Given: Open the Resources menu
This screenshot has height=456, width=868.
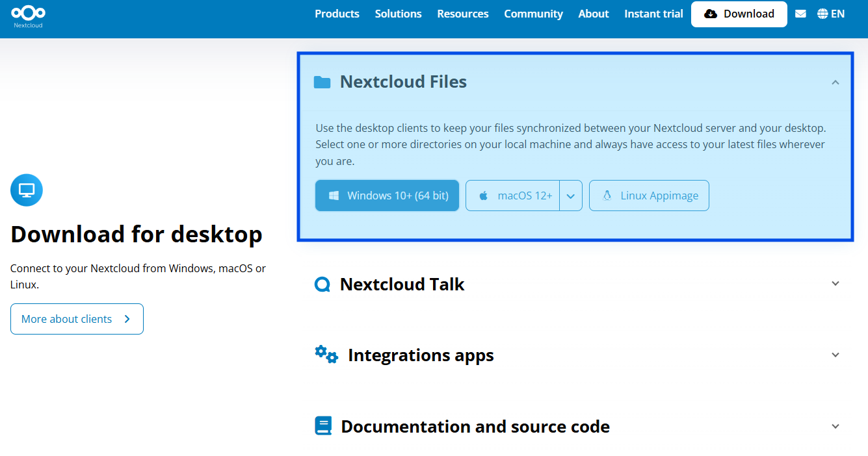Looking at the screenshot, I should (x=463, y=14).
